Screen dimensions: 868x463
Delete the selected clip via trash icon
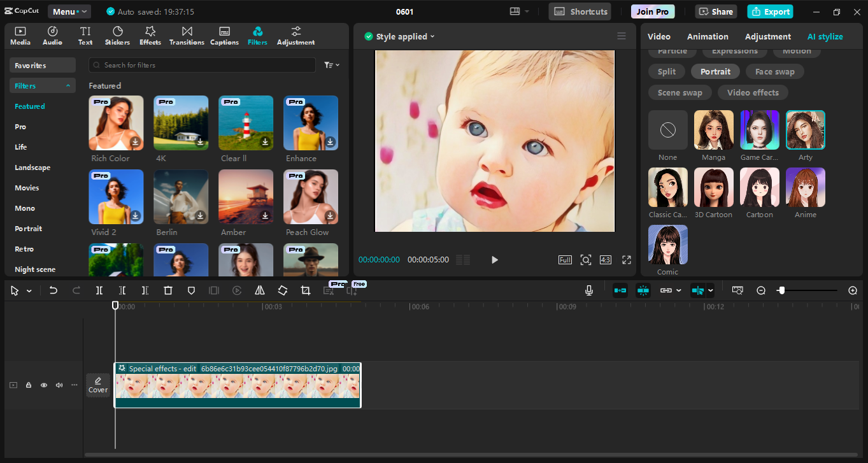tap(167, 290)
